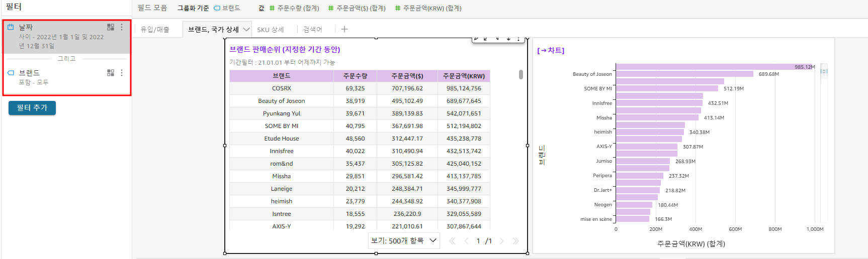
Task: Go to last page of table
Action: click(515, 241)
